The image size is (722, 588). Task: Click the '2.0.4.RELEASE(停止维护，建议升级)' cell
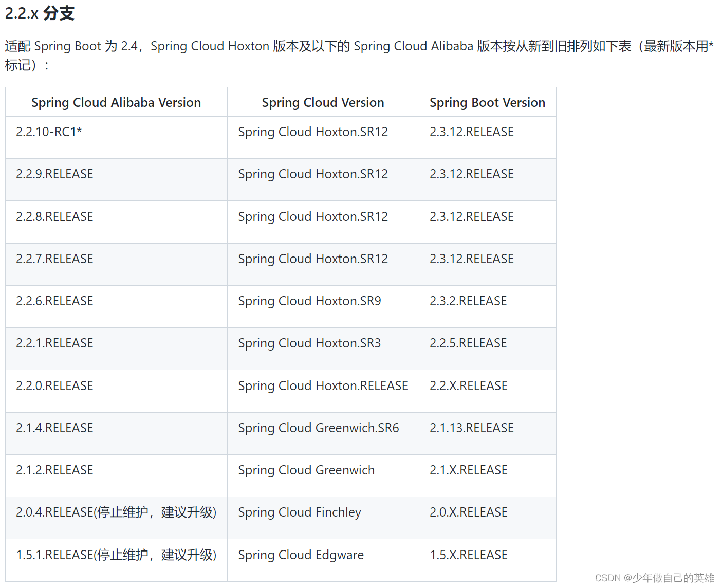(116, 518)
